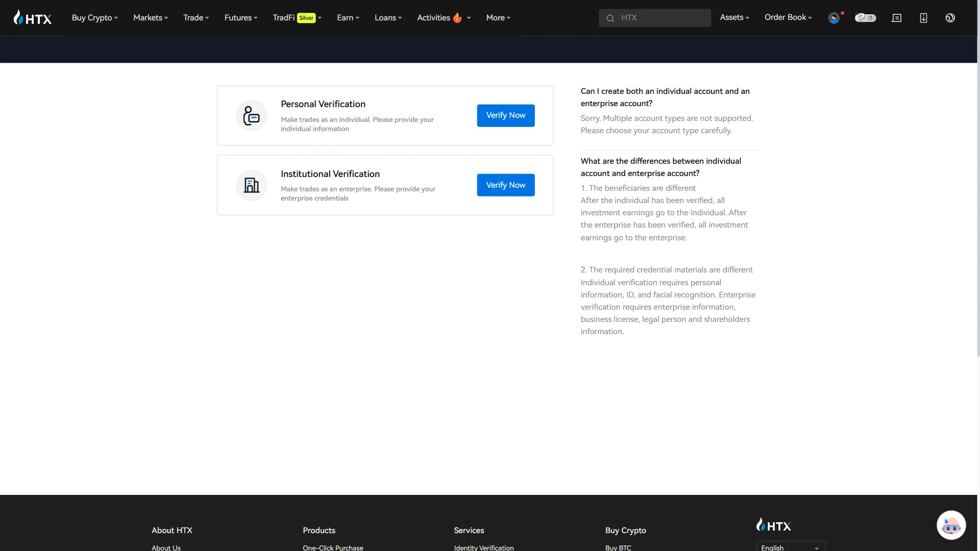This screenshot has height=551, width=980.
Task: Open the English language selector in footer
Action: click(790, 547)
